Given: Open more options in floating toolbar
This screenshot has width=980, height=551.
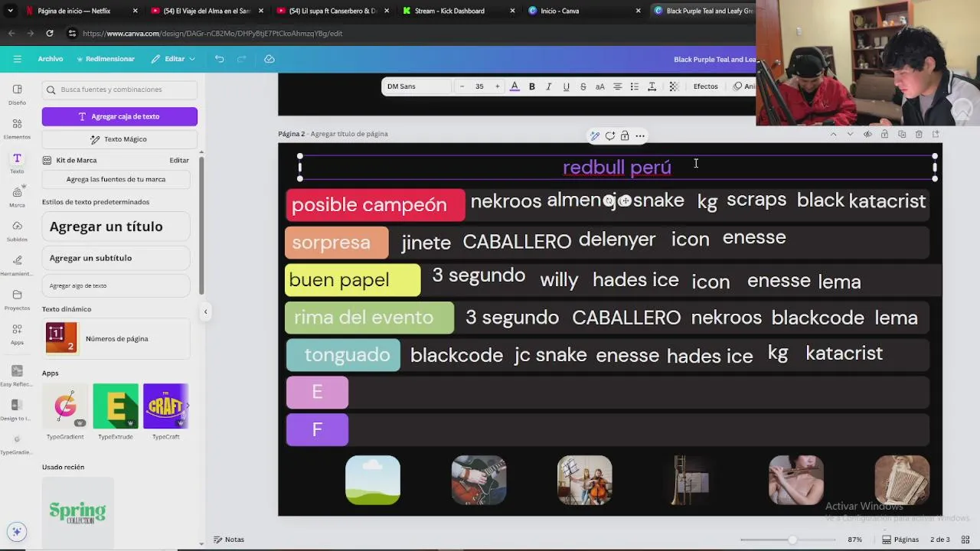Looking at the screenshot, I should tap(640, 136).
